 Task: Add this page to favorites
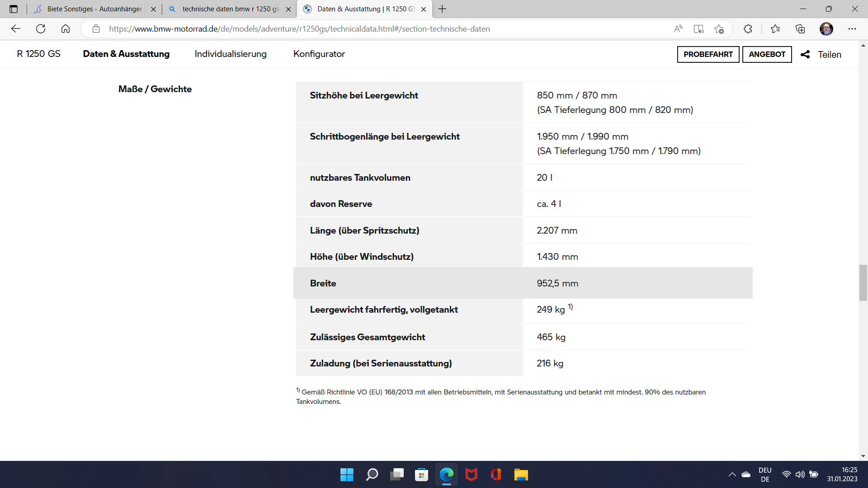coord(719,29)
